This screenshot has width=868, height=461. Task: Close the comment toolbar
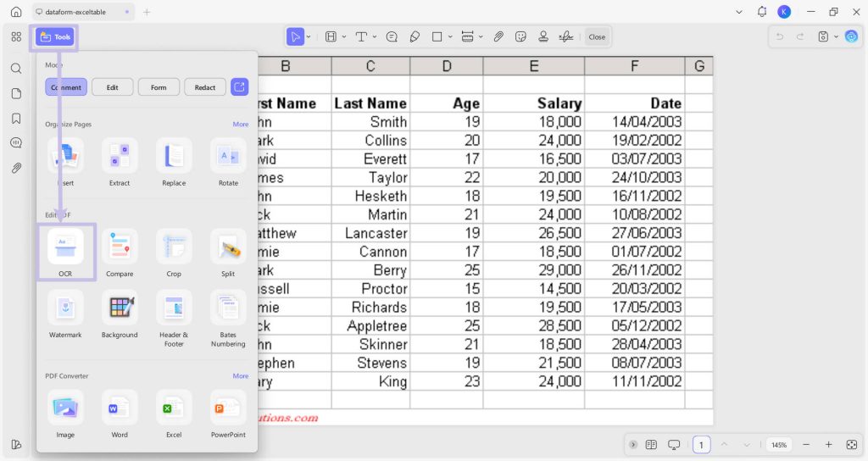(x=597, y=37)
